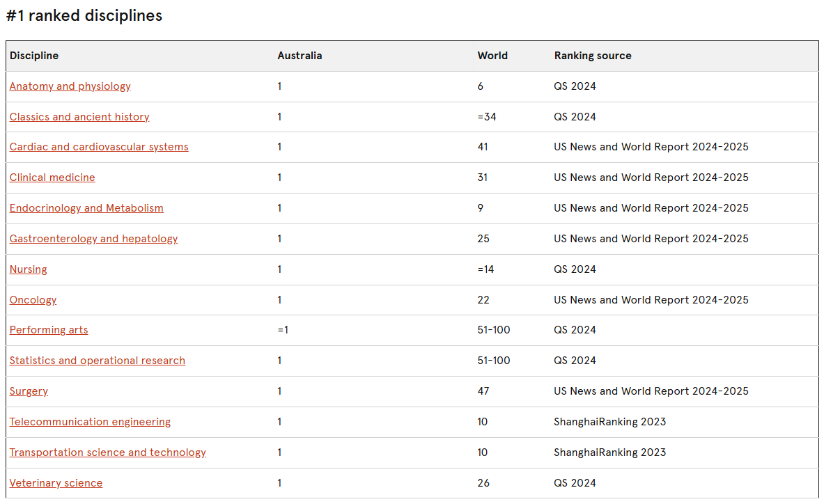The image size is (824, 504).
Task: Select world rank 10 in Telecommunication engineering row
Action: pyautogui.click(x=483, y=422)
